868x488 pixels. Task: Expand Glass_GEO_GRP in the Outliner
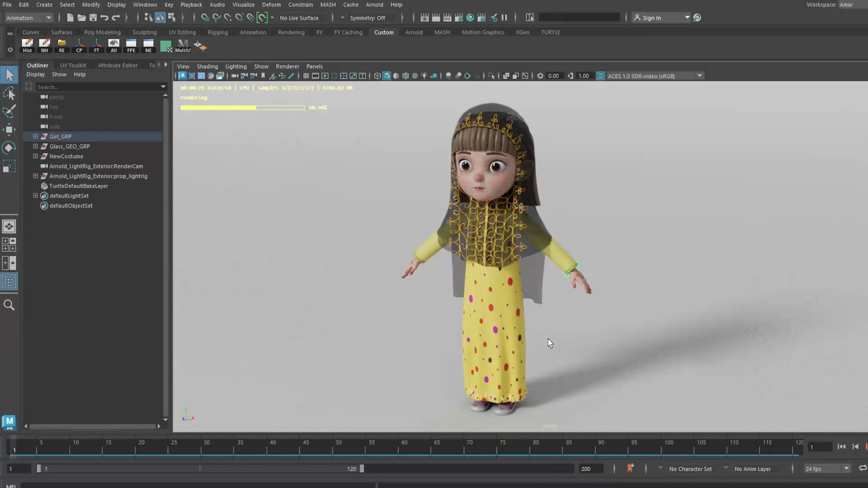[35, 146]
